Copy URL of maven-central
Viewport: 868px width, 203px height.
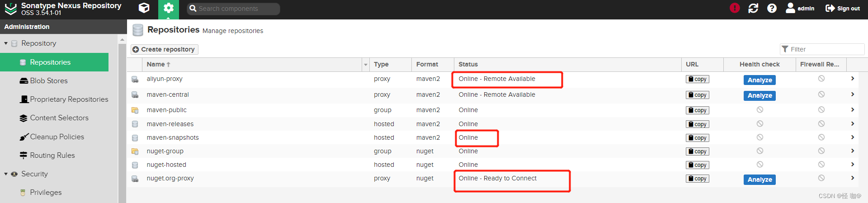click(x=698, y=95)
